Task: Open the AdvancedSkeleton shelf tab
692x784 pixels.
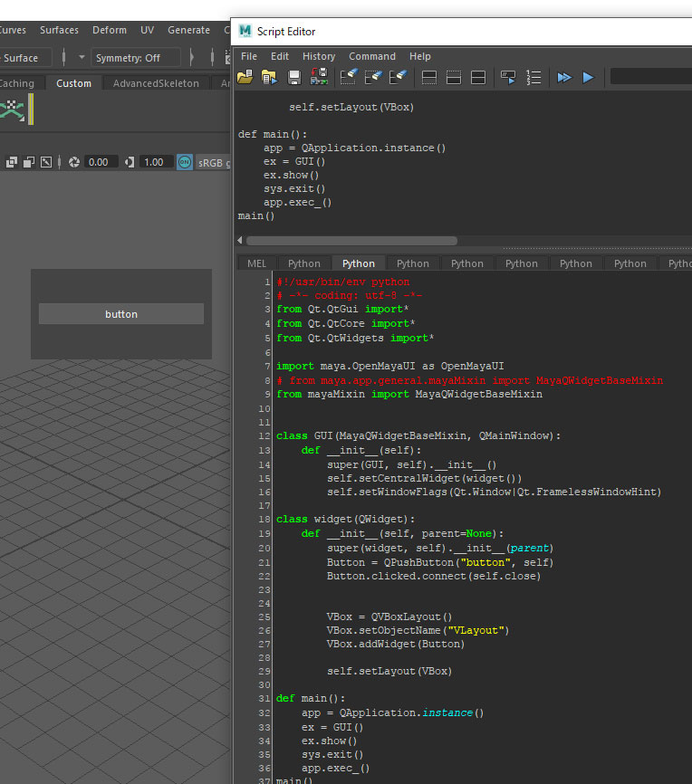Action: click(x=156, y=83)
